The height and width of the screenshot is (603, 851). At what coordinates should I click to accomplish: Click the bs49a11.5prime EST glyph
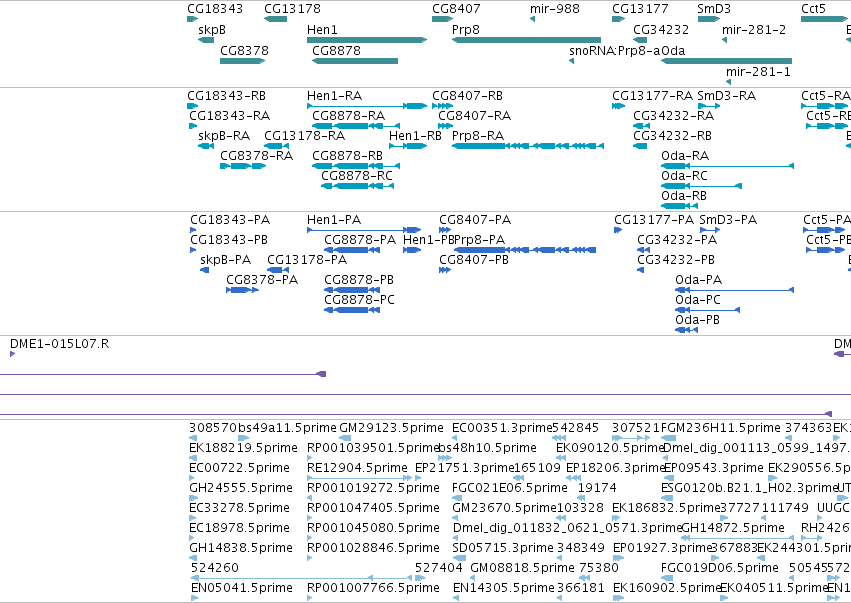[x=244, y=438]
